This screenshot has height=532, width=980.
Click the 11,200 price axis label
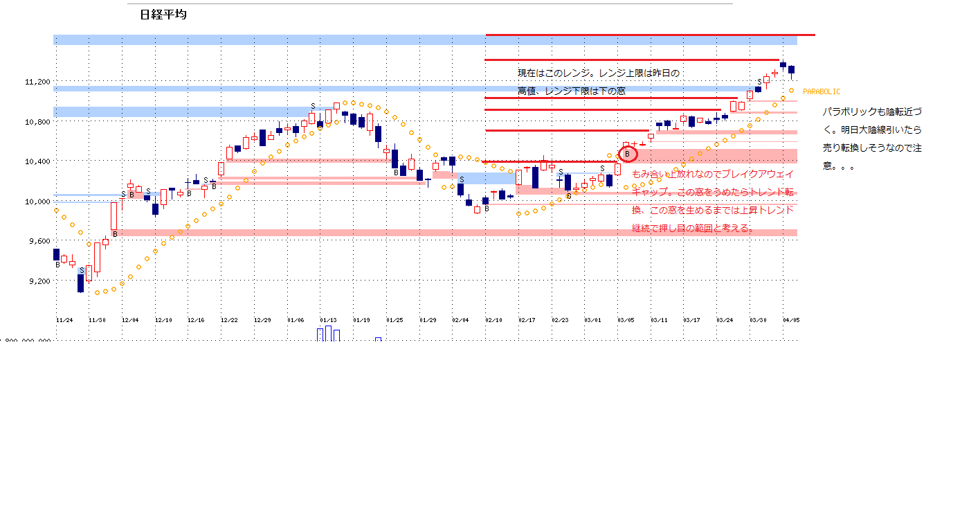point(37,82)
